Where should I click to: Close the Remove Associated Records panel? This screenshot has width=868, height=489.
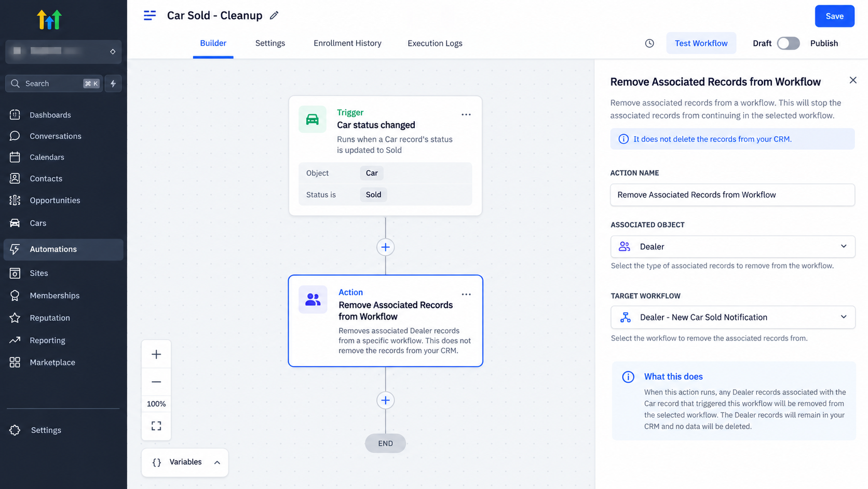click(853, 80)
